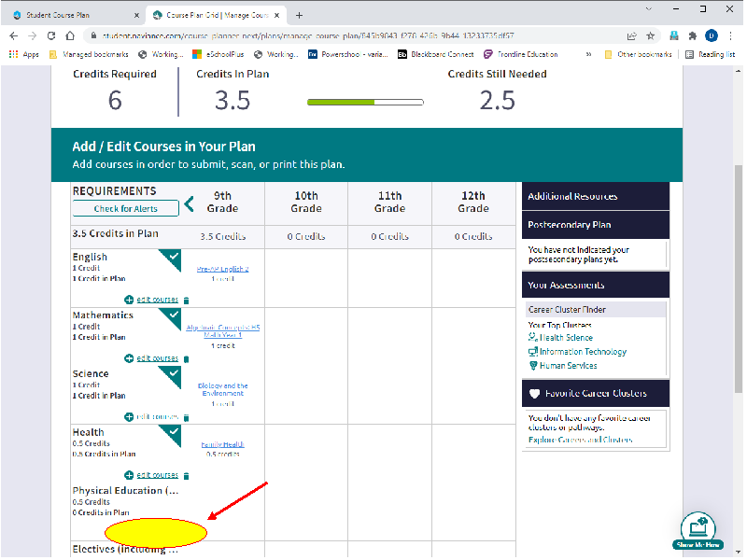Open the Pre-AP English 2 course link
The width and height of the screenshot is (747, 560).
pos(222,269)
